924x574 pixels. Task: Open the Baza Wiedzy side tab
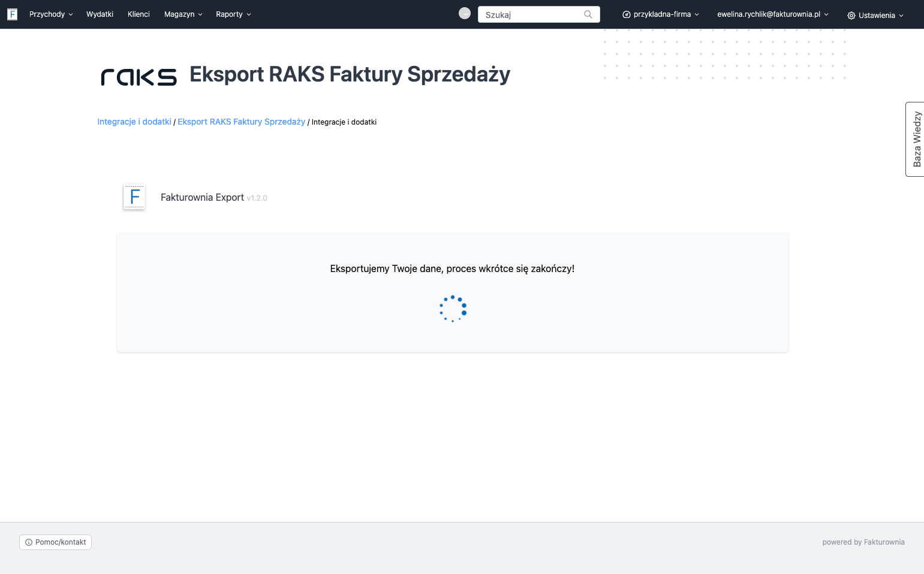click(915, 139)
